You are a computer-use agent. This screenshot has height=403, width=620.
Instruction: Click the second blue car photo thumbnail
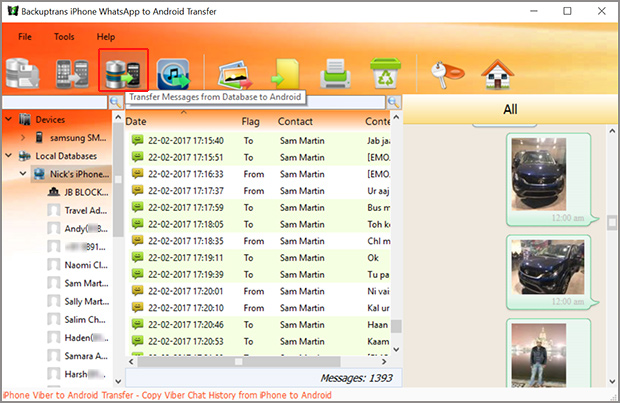click(x=548, y=267)
